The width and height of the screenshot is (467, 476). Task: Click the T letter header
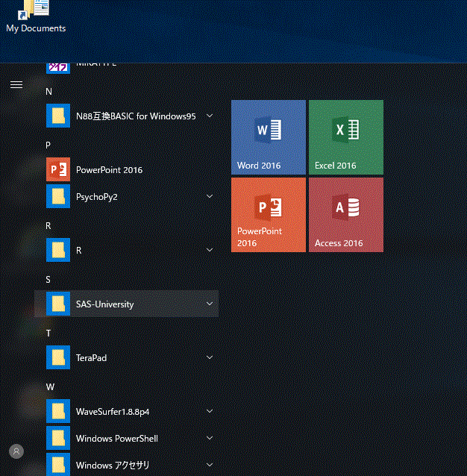(48, 333)
